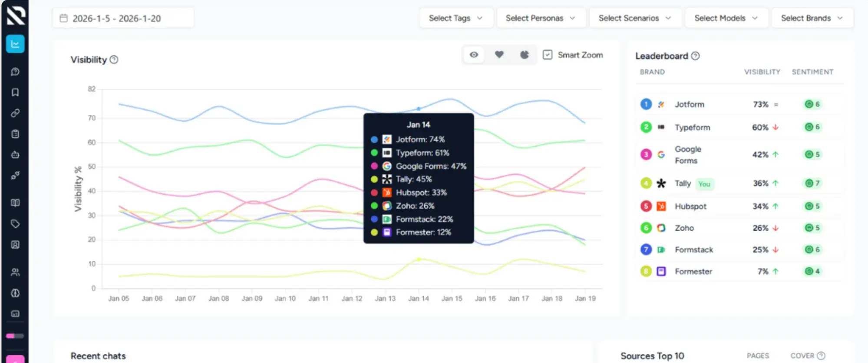Open the Select Brands dropdown
Screen dimensions: 868x363
[812, 18]
